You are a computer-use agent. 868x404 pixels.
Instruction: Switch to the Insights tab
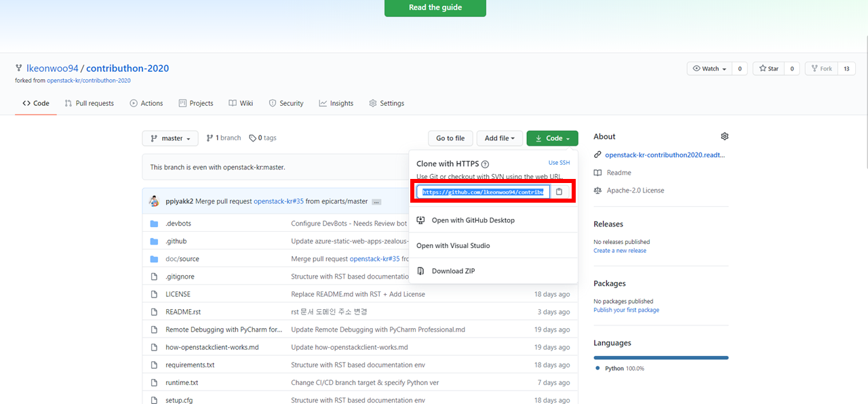(x=336, y=103)
